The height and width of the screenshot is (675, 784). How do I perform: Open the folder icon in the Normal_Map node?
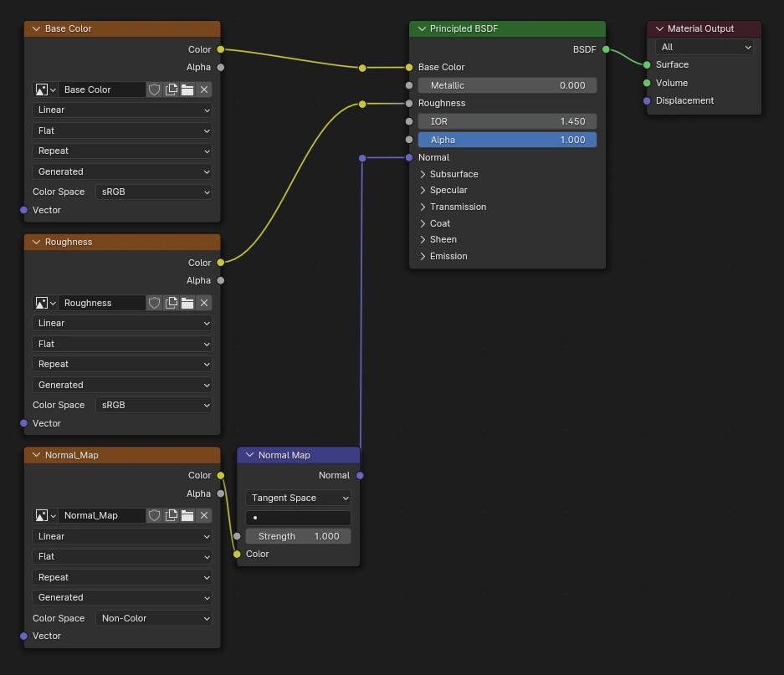(x=187, y=516)
